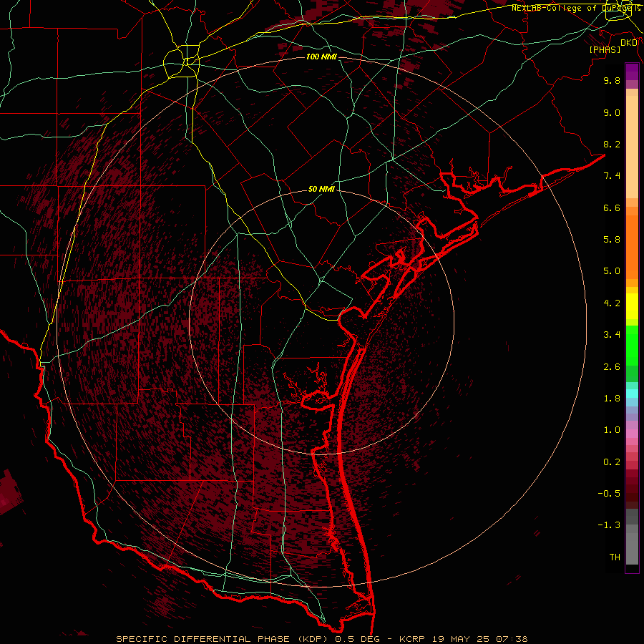This screenshot has height=644, width=644.
Task: Click the -0.5 value on the color scale
Action: click(609, 494)
